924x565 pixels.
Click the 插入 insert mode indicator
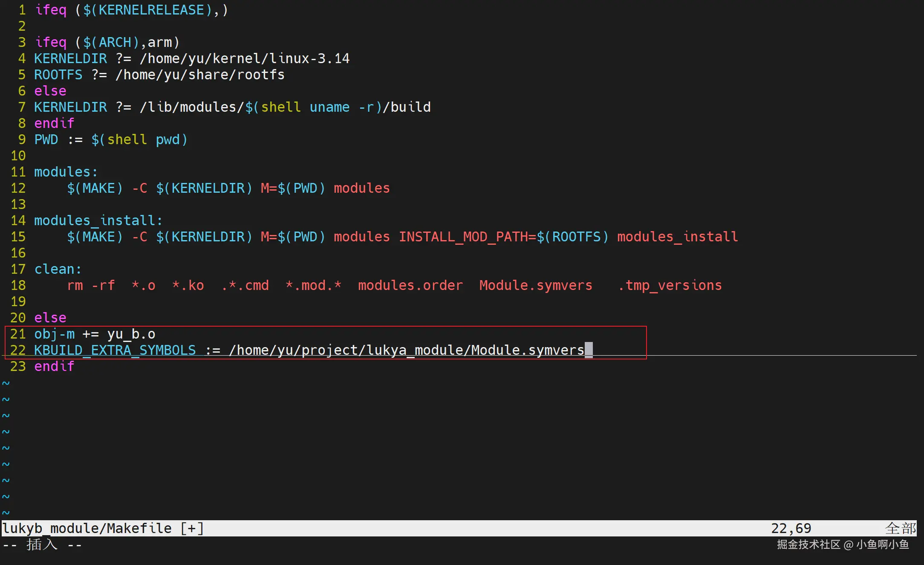pyautogui.click(x=42, y=545)
